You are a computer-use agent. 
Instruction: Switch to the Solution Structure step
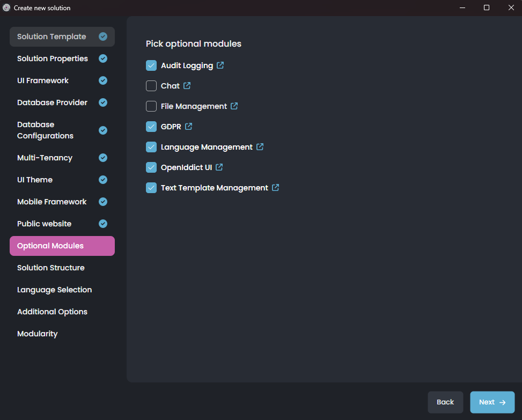(50, 268)
